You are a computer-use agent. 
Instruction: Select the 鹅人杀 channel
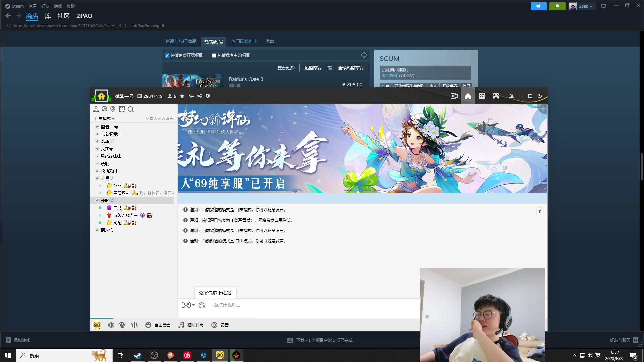(107, 230)
